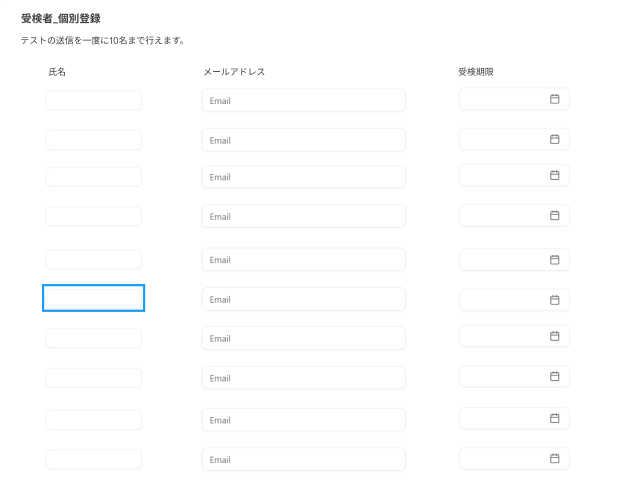Open calendar icon in tenth row deadline

[554, 458]
